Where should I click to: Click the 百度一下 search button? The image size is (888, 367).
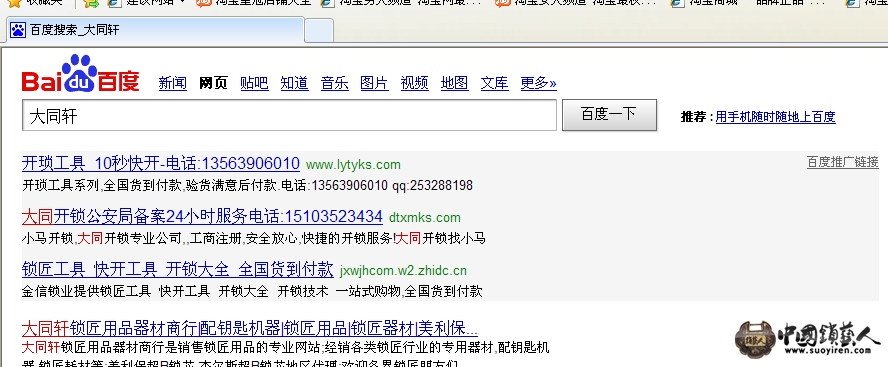(x=609, y=115)
